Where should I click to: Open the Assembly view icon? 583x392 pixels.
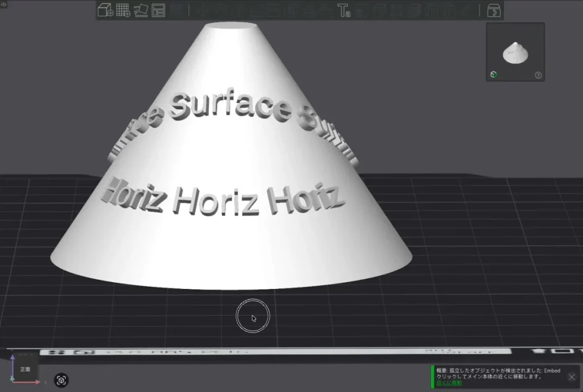coord(494,11)
